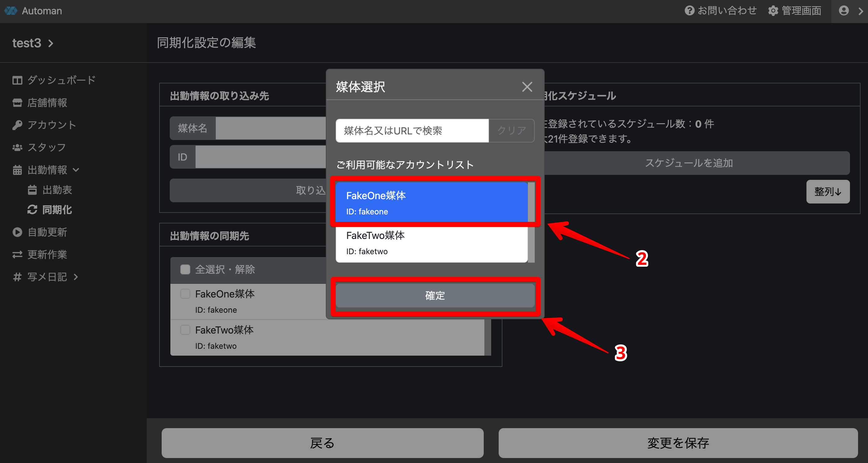Viewport: 868px width, 463px height.
Task: Click the staff people icon
Action: (x=17, y=147)
